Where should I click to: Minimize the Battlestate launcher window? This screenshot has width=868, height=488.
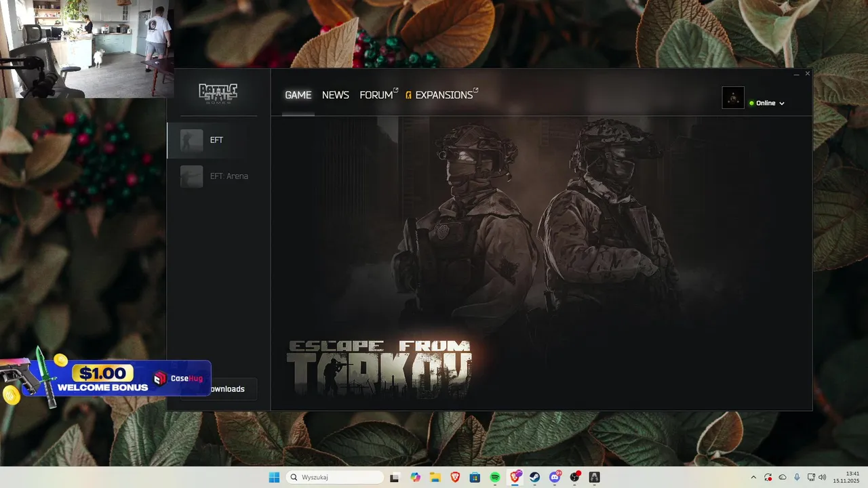796,74
